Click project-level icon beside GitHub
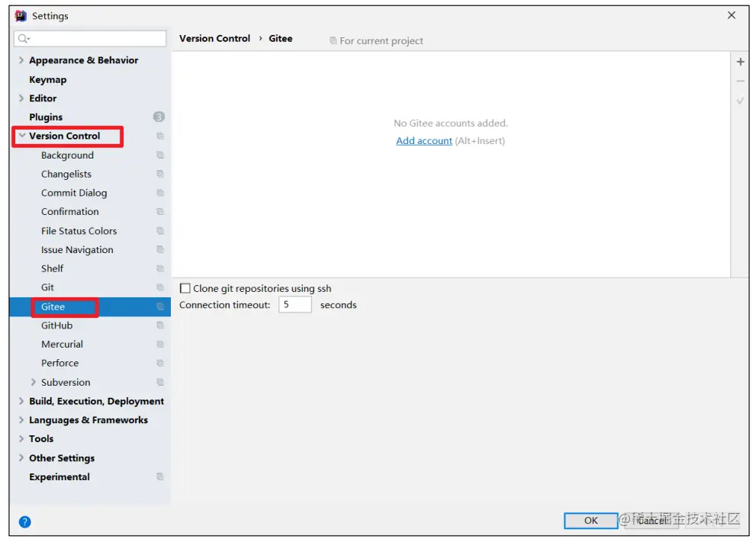 click(x=160, y=326)
